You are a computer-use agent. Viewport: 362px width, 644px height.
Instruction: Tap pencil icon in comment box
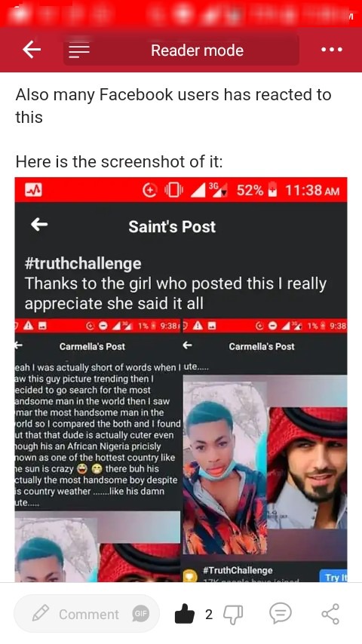pyautogui.click(x=40, y=614)
